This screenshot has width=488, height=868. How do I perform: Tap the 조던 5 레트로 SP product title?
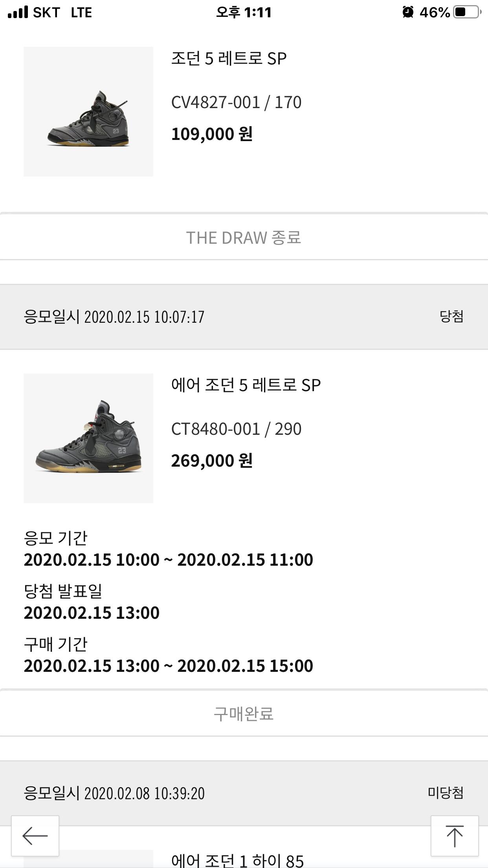click(x=229, y=59)
